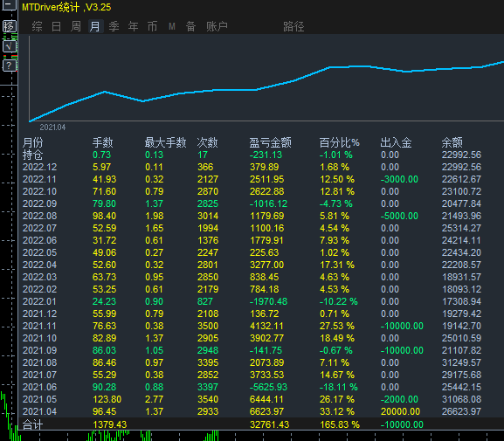Open the 账户 account tab
The image size is (504, 441).
[x=217, y=26]
